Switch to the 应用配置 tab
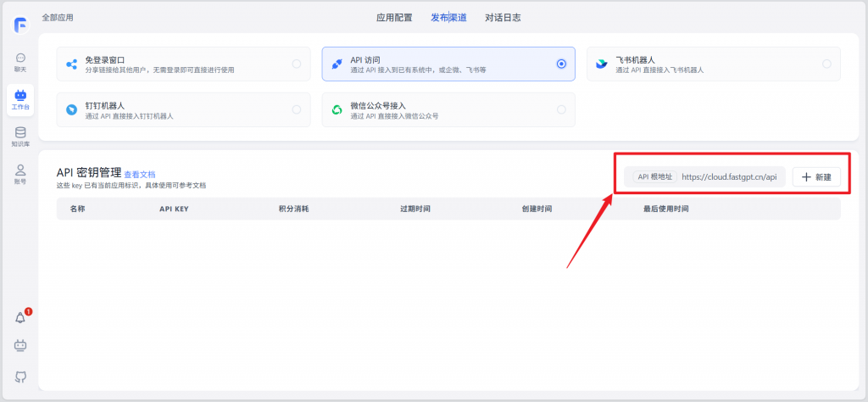Viewport: 868px width, 402px height. click(x=394, y=17)
